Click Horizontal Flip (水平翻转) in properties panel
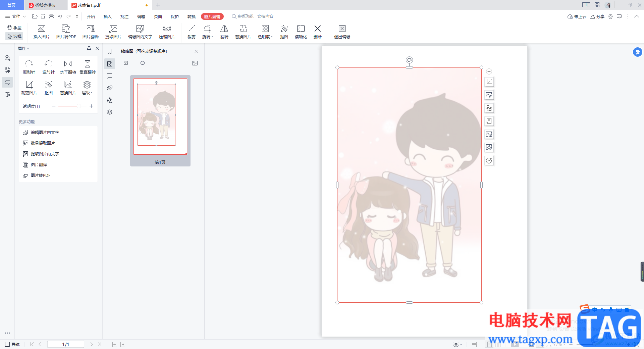Screen dimensions: 644x349 68,67
